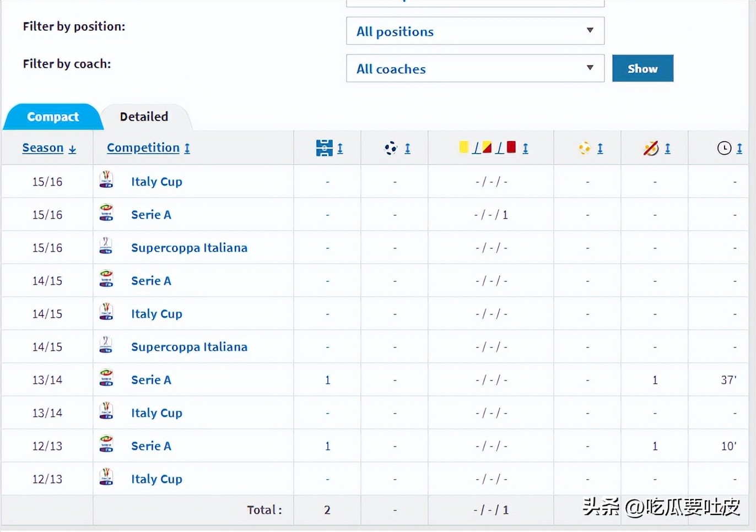Select the Compact tab
The image size is (756, 532).
53,117
